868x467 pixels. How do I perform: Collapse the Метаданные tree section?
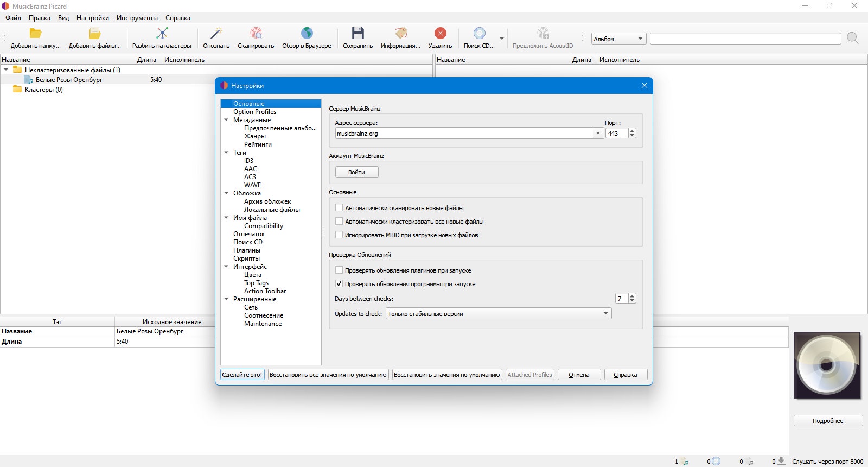[x=226, y=120]
